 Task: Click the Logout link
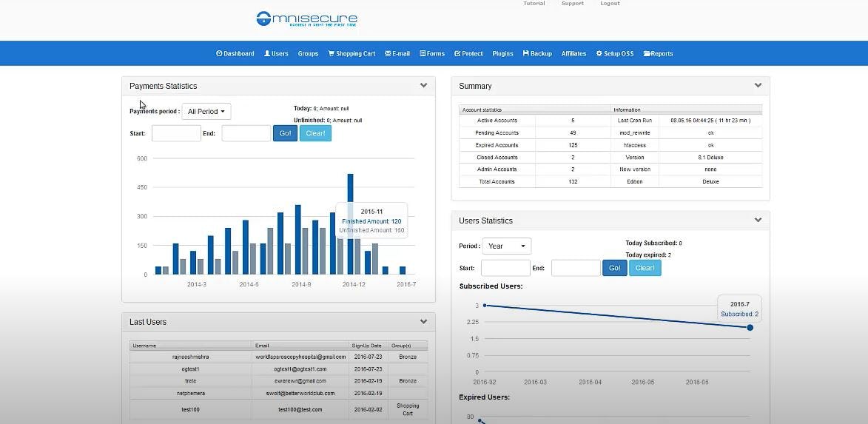[x=610, y=3]
